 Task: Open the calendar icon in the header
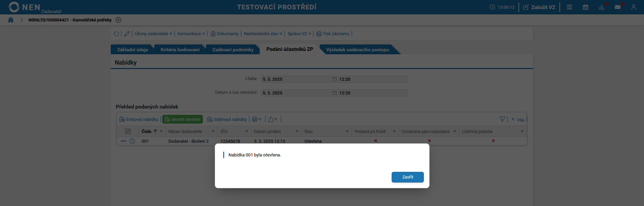tap(586, 7)
